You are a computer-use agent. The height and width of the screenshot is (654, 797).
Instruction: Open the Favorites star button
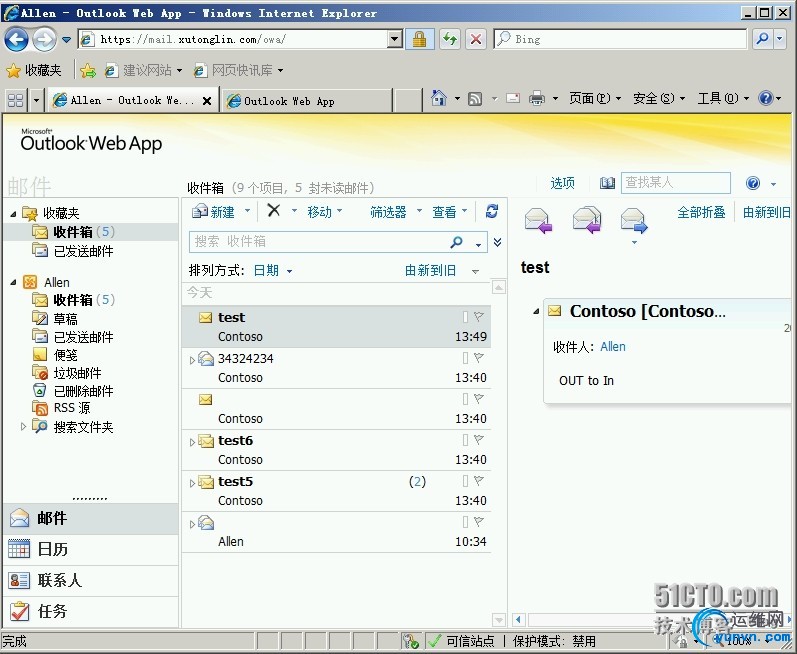34,70
